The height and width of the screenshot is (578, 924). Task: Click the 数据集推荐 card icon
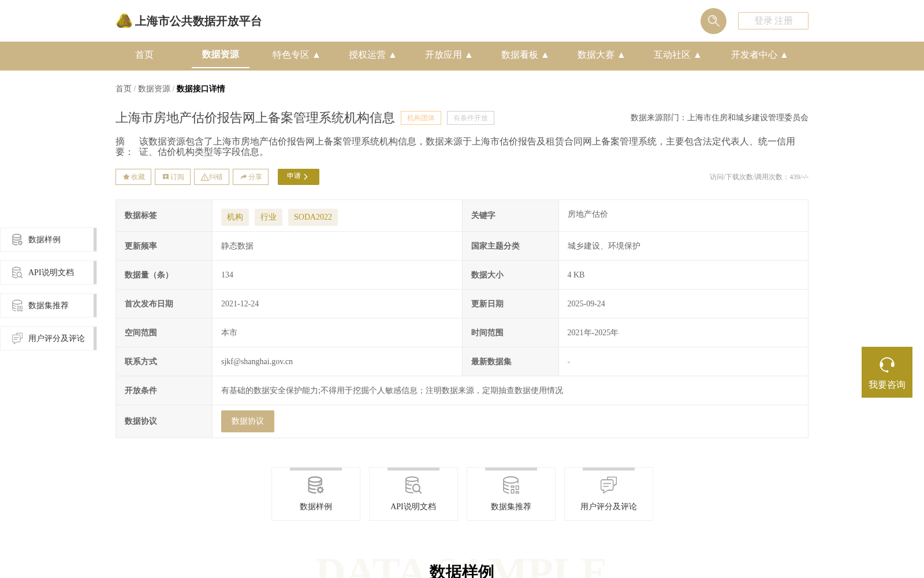(x=511, y=485)
